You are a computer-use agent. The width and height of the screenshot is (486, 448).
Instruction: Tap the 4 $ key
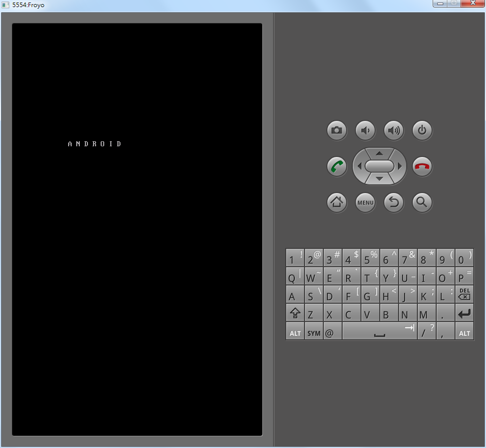pyautogui.click(x=351, y=258)
